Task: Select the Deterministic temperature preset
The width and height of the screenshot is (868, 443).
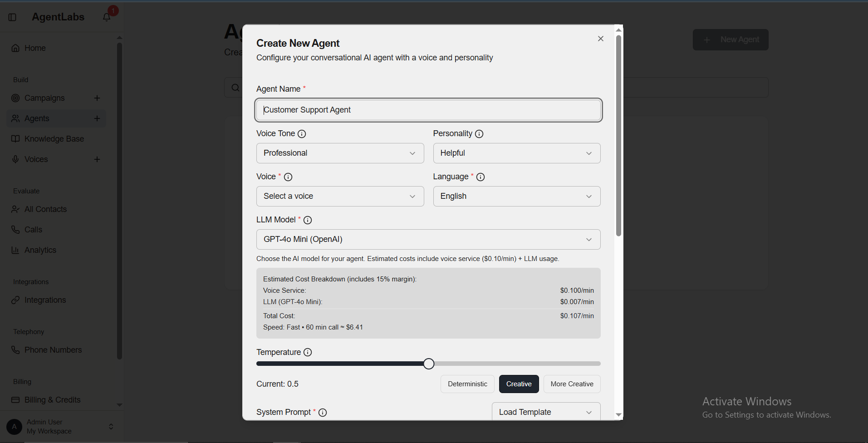Action: pos(467,384)
